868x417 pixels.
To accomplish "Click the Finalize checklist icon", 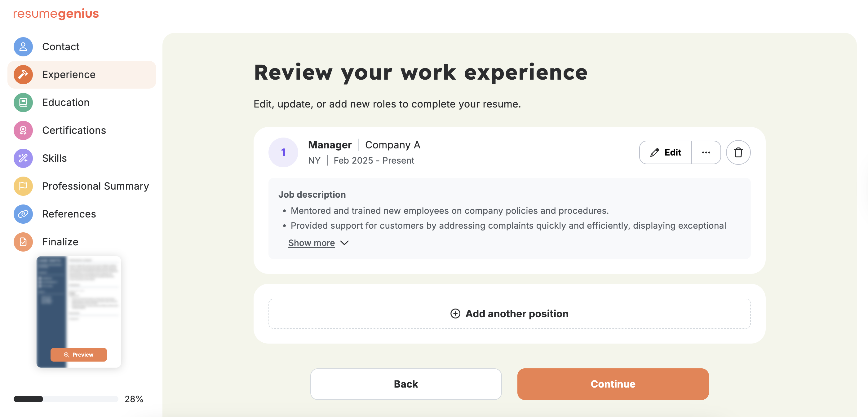I will click(23, 242).
